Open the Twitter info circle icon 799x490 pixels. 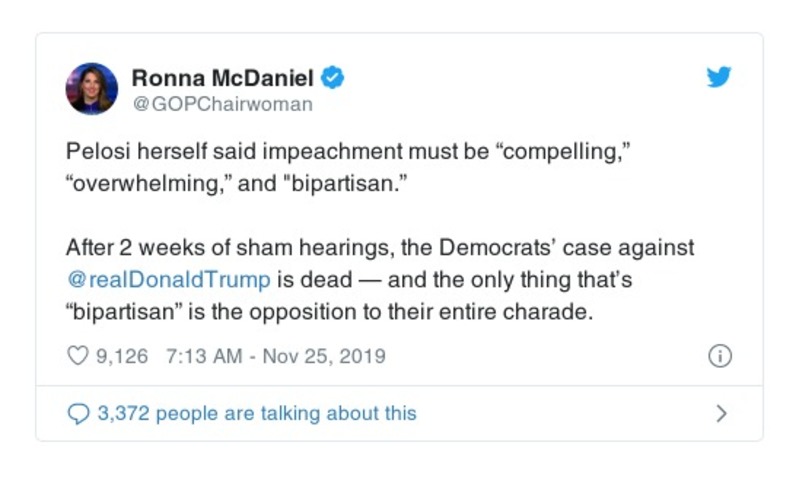(720, 356)
